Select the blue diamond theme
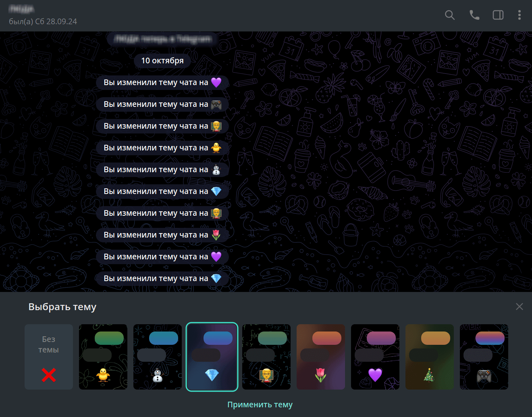This screenshot has width=532, height=417. click(212, 357)
